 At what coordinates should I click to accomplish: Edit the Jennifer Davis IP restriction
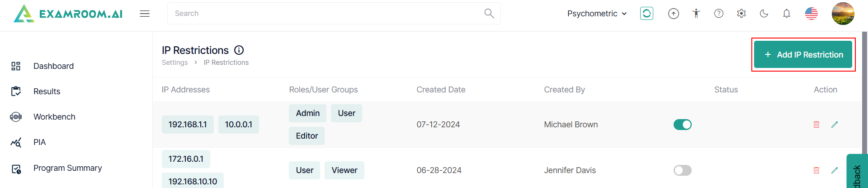pos(835,170)
